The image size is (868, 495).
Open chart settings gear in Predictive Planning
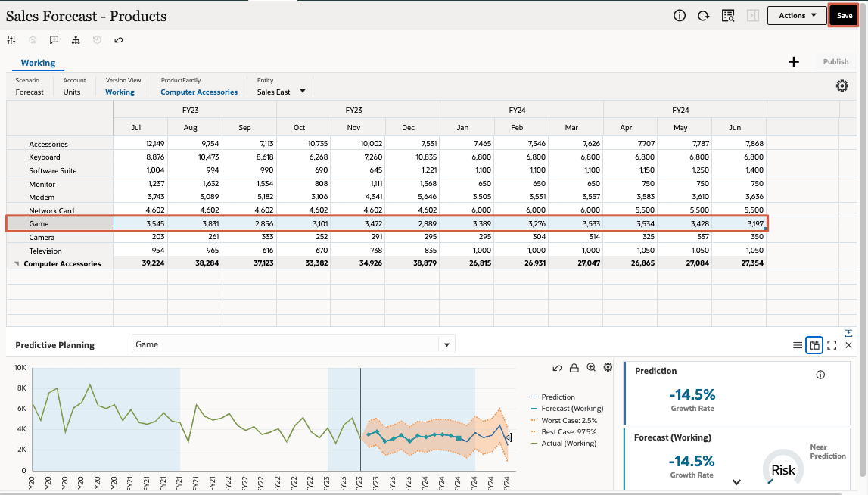point(608,368)
